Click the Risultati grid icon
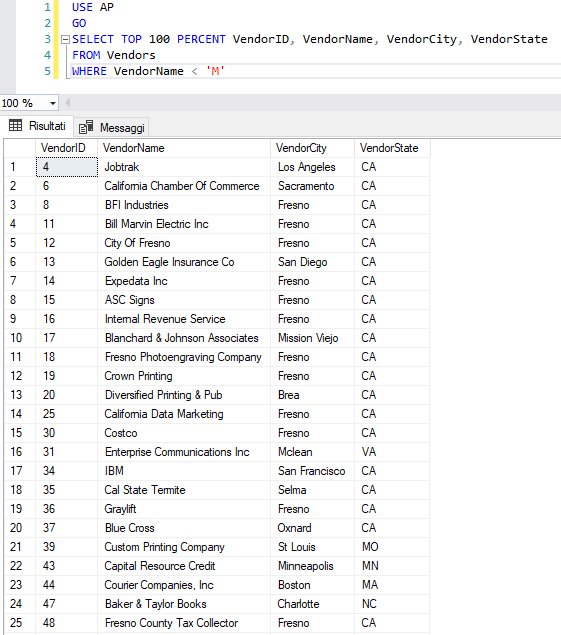The image size is (561, 635). tap(15, 126)
